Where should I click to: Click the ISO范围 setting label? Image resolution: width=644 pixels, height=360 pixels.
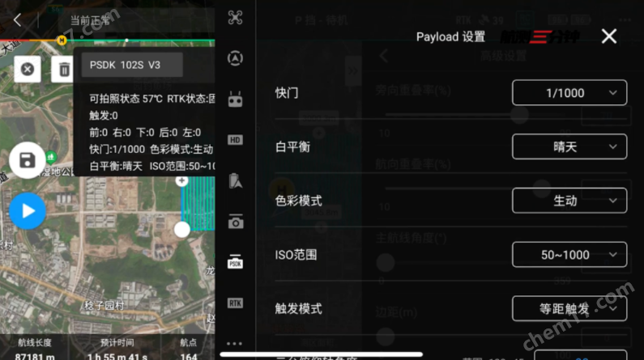[296, 255]
